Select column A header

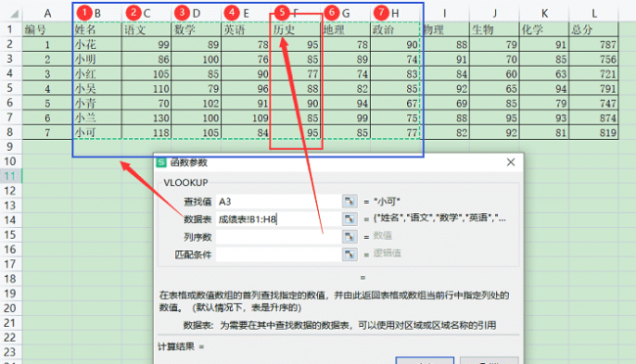point(48,14)
